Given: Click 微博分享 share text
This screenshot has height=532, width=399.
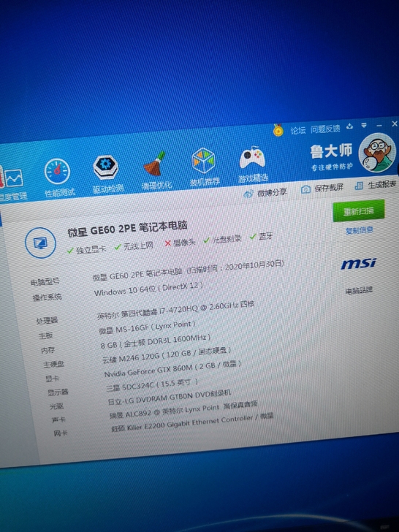Looking at the screenshot, I should coord(272,192).
